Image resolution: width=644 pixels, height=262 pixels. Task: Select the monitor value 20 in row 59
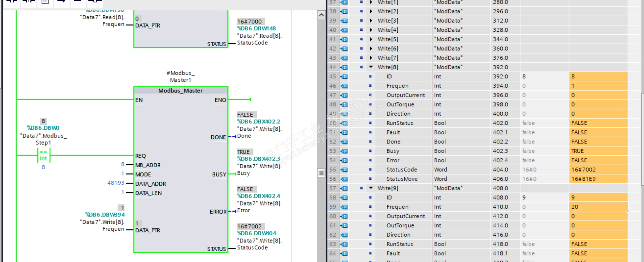pos(598,207)
